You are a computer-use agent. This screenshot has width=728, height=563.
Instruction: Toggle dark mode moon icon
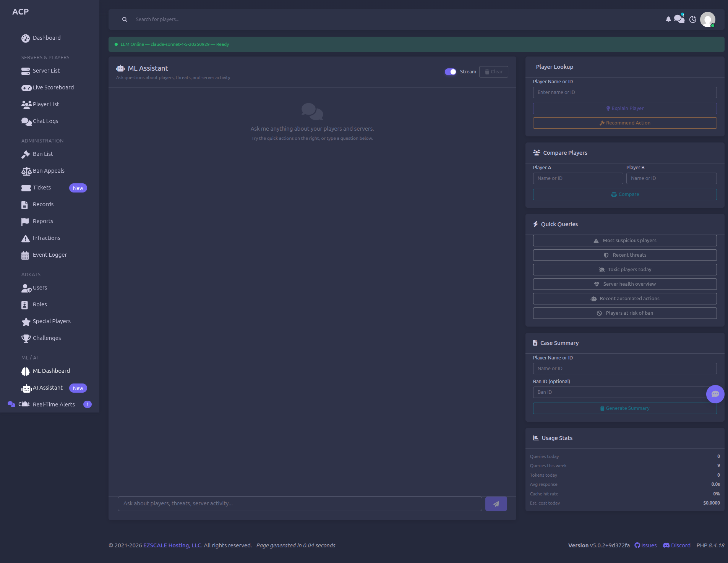[693, 19]
